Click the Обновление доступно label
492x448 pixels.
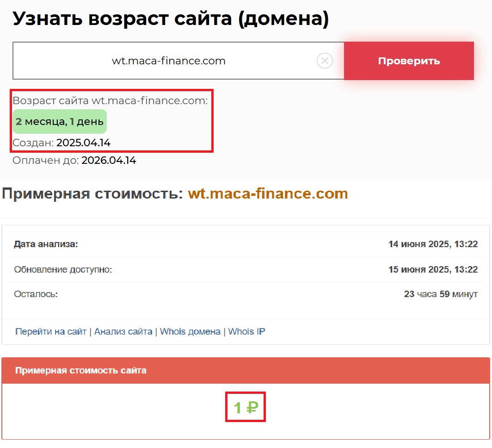point(63,269)
